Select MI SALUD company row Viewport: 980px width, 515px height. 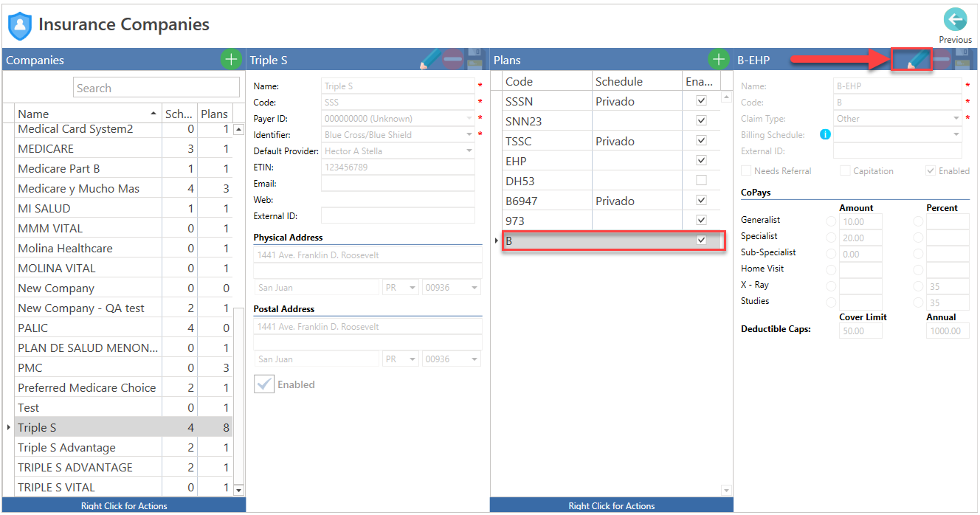(x=124, y=208)
